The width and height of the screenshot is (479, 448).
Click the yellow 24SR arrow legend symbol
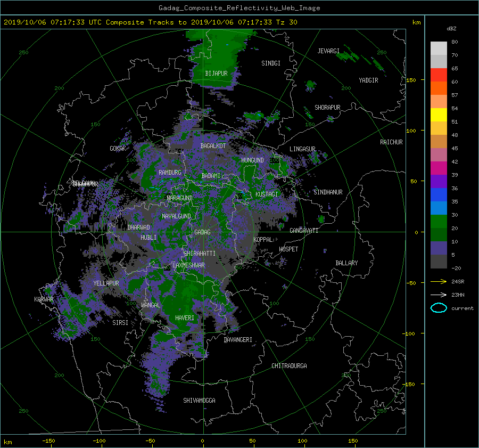point(439,281)
